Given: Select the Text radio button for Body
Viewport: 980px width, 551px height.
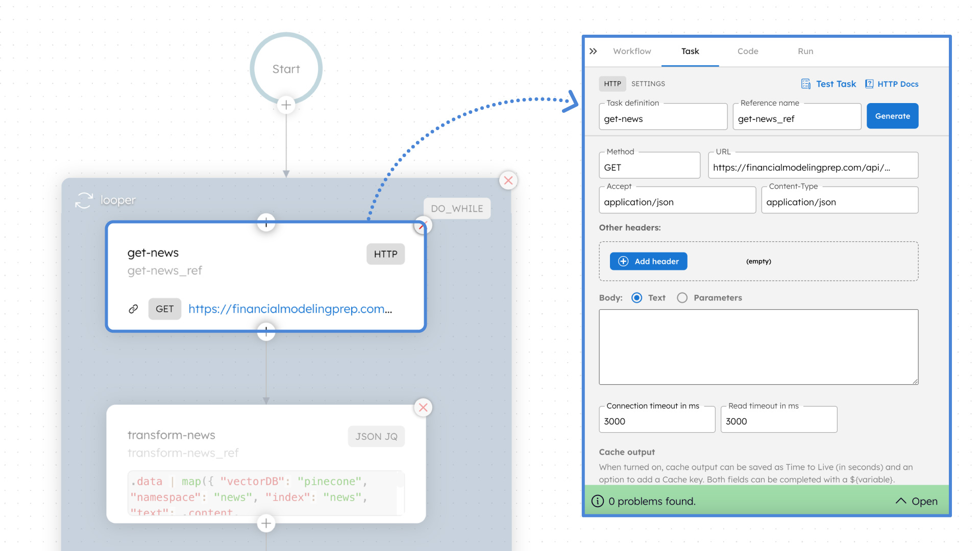Looking at the screenshot, I should 636,297.
